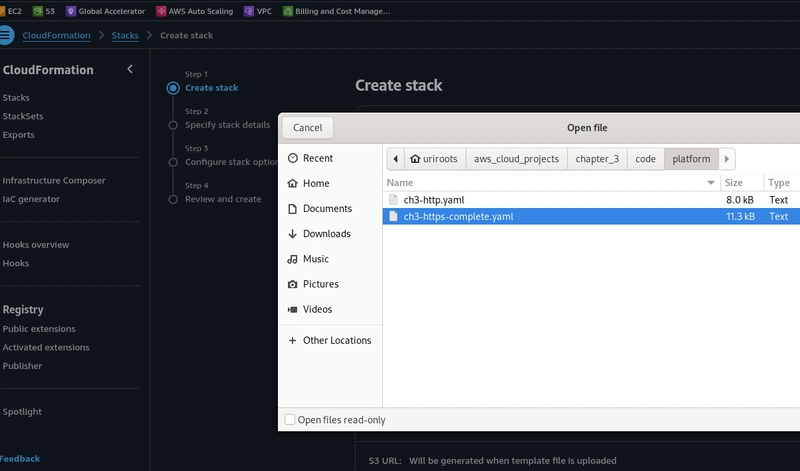Collapse the CloudFormation sidebar chevron

point(130,69)
